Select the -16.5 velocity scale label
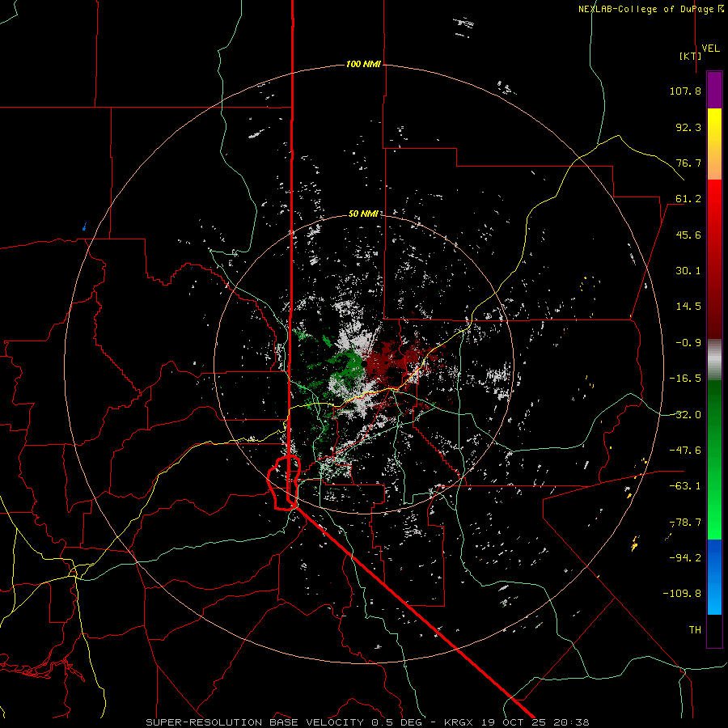This screenshot has height=728, width=728. point(685,379)
